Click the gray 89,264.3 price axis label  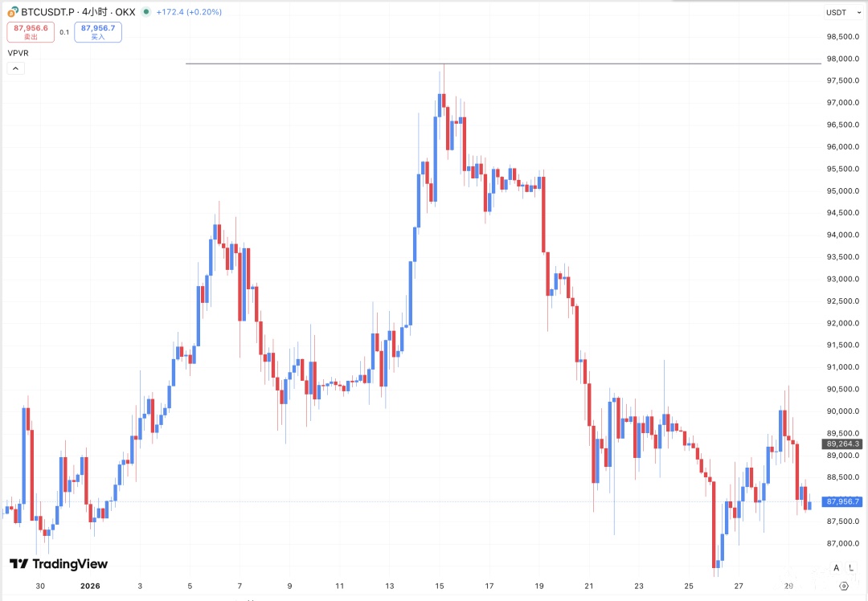843,444
